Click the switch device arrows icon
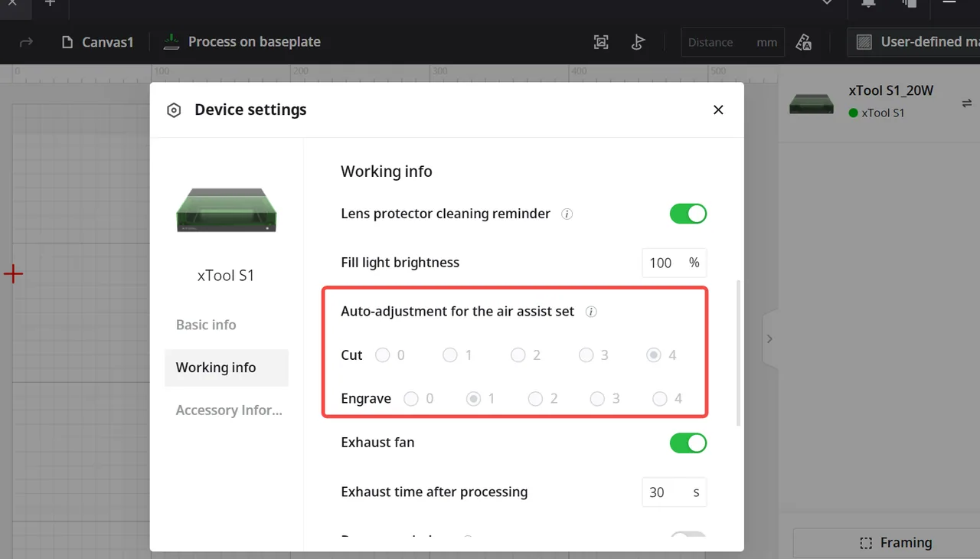Viewport: 980px width, 559px height. (967, 103)
